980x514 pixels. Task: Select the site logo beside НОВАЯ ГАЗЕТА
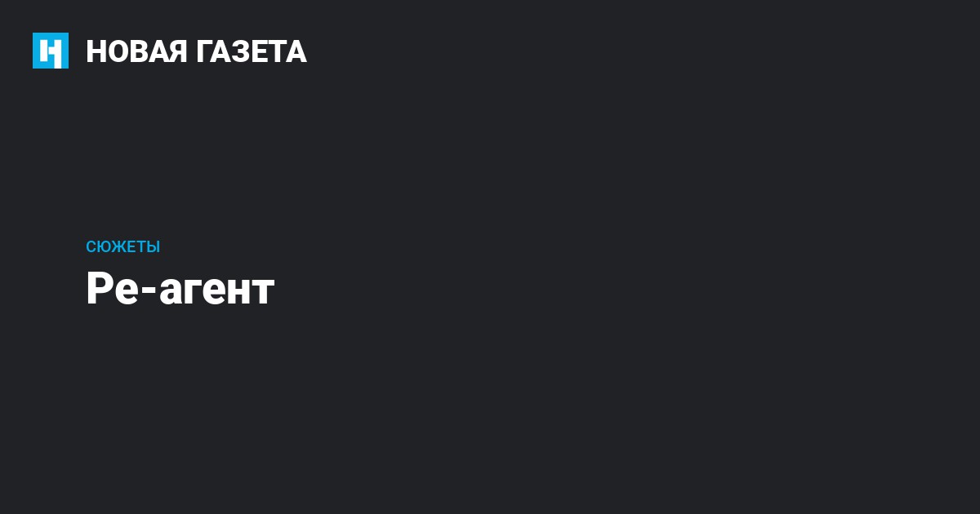click(x=51, y=51)
